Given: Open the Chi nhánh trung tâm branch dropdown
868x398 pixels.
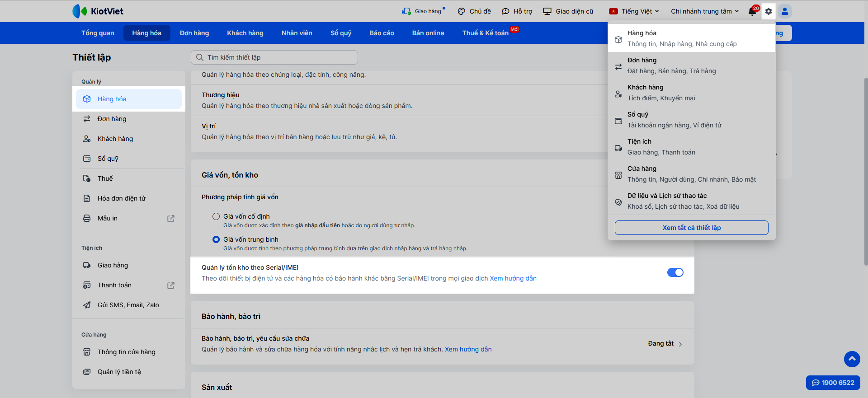Looking at the screenshot, I should point(705,11).
